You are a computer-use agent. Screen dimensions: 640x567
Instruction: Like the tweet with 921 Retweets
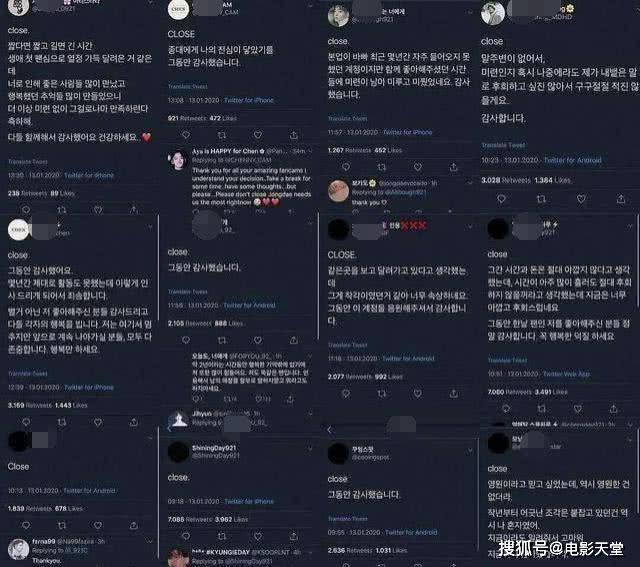pos(258,135)
